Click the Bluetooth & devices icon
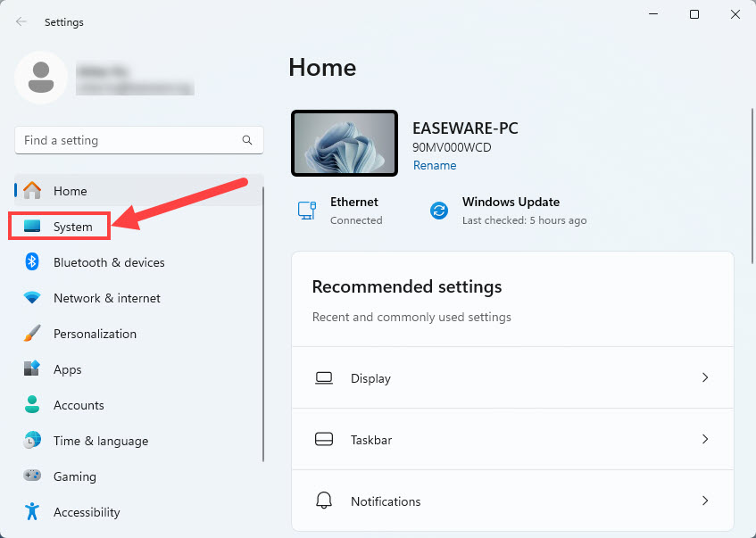Image resolution: width=756 pixels, height=538 pixels. [x=30, y=262]
